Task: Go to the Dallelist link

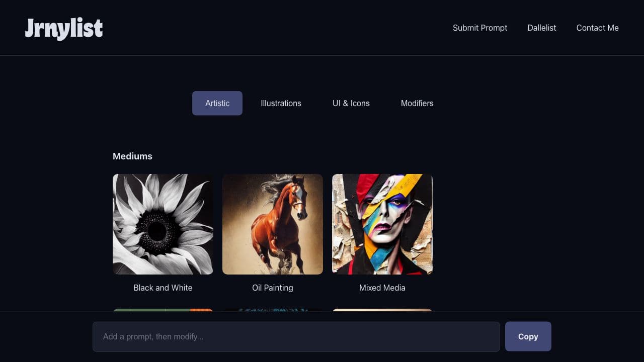Action: pos(542,28)
